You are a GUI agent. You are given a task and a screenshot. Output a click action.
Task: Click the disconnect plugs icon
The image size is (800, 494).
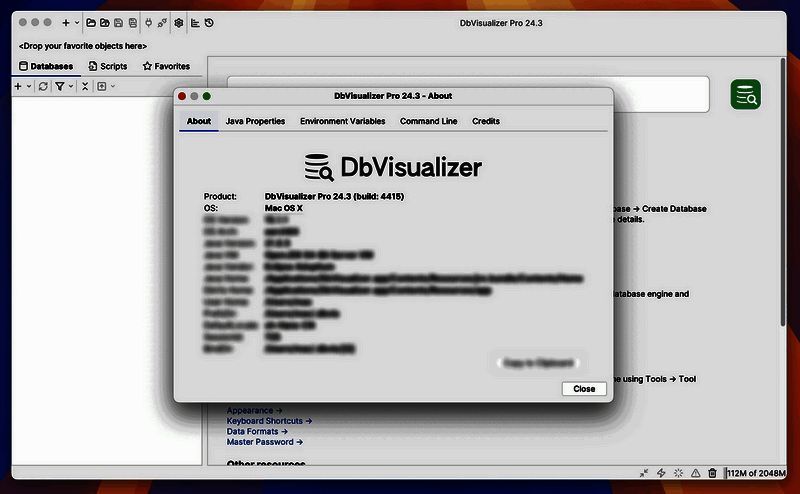[162, 22]
